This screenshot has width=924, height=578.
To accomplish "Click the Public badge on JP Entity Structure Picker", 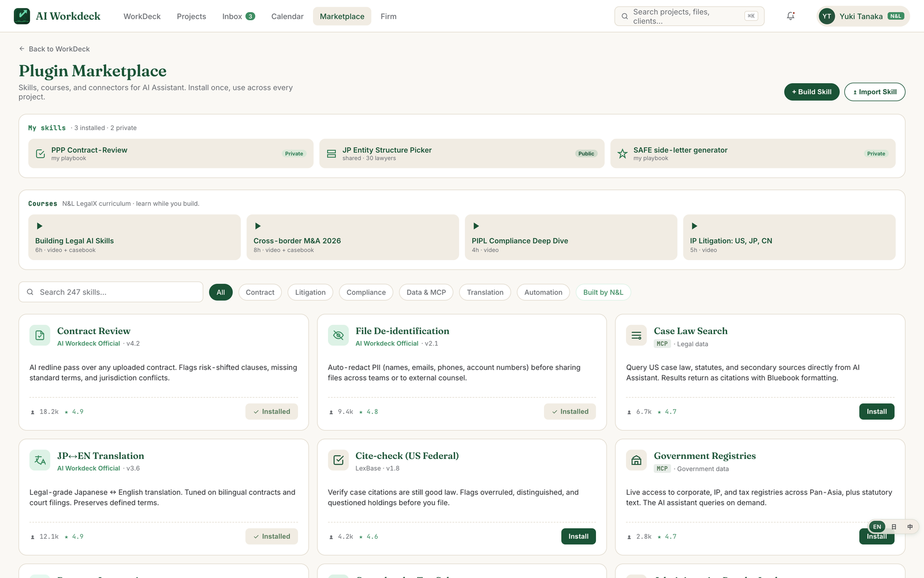I will 586,154.
